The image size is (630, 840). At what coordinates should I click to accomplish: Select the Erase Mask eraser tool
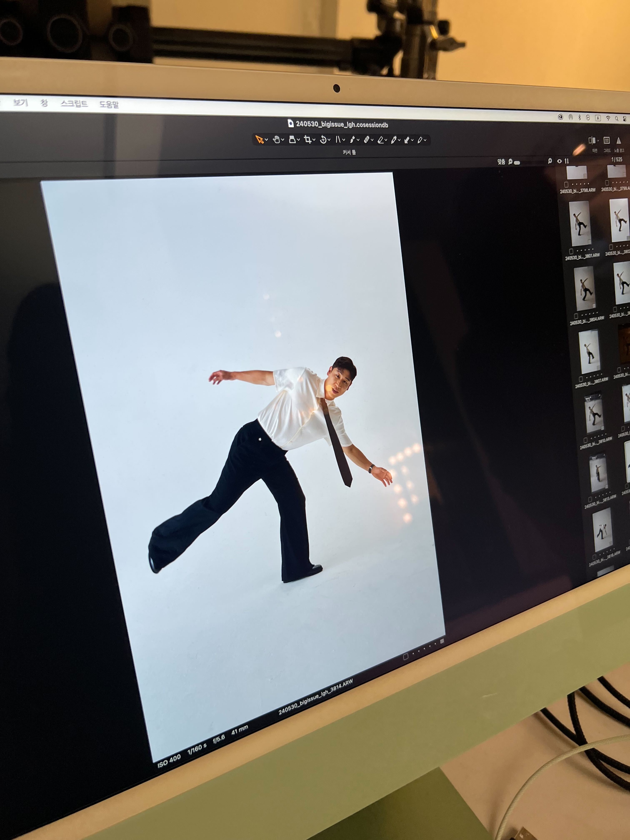tap(381, 140)
